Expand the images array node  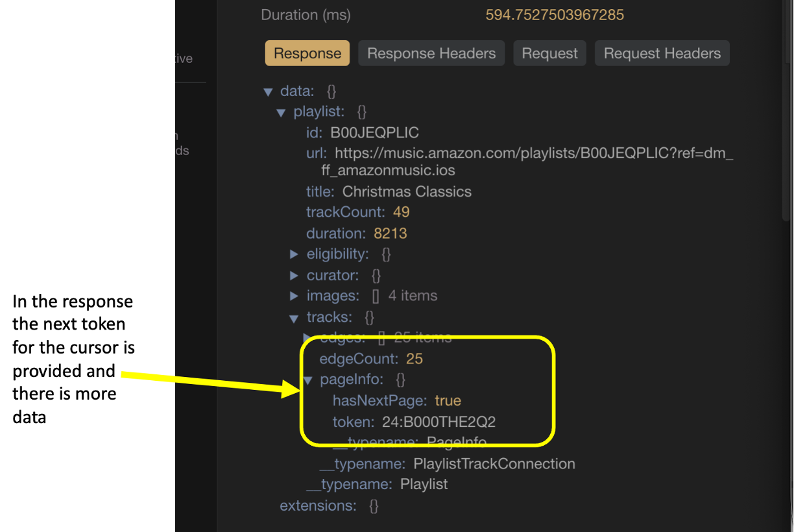pyautogui.click(x=294, y=296)
